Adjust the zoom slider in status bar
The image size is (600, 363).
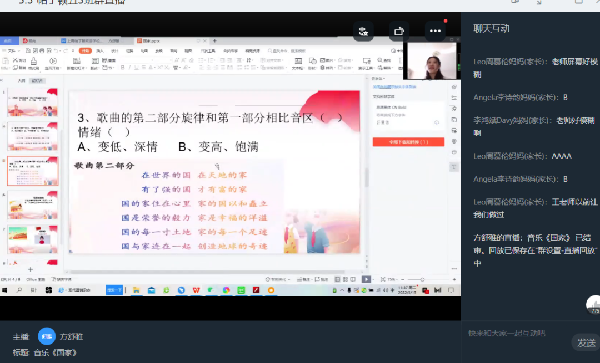click(x=422, y=279)
